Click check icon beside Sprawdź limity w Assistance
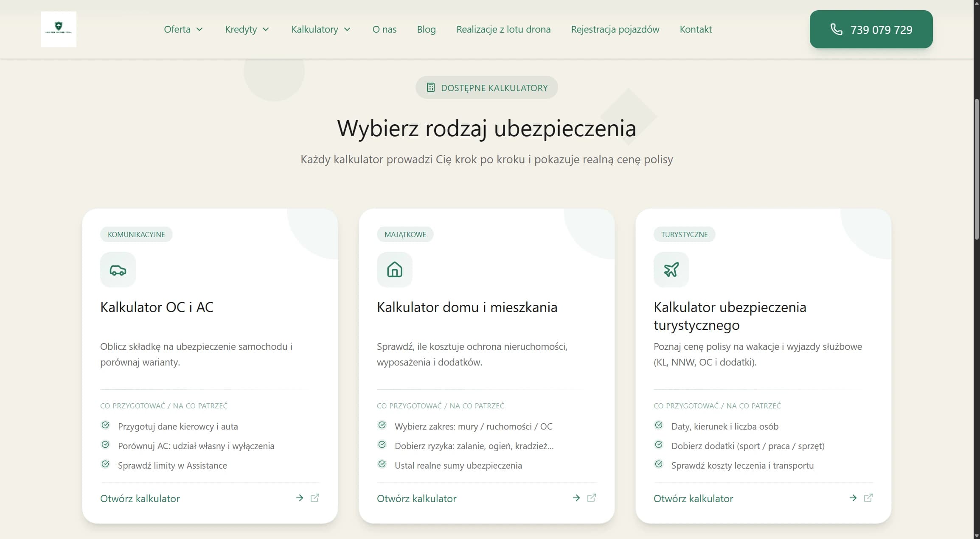 click(x=105, y=464)
